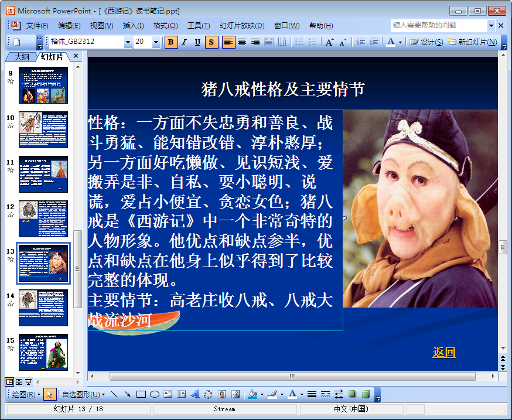Viewport: 512px width, 420px height.
Task: Apply the fill color swatch
Action: click(252, 394)
